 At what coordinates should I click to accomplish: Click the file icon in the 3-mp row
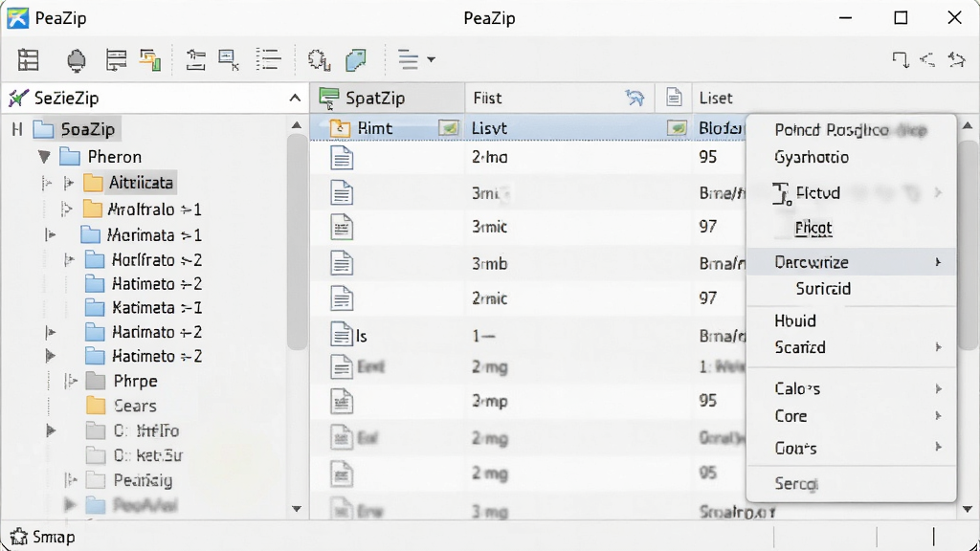click(x=342, y=401)
